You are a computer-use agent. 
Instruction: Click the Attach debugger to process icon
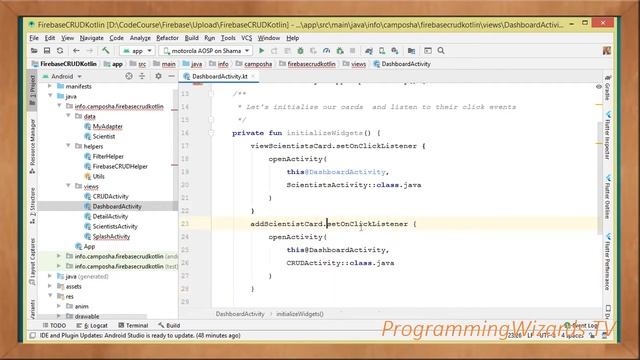(x=340, y=51)
